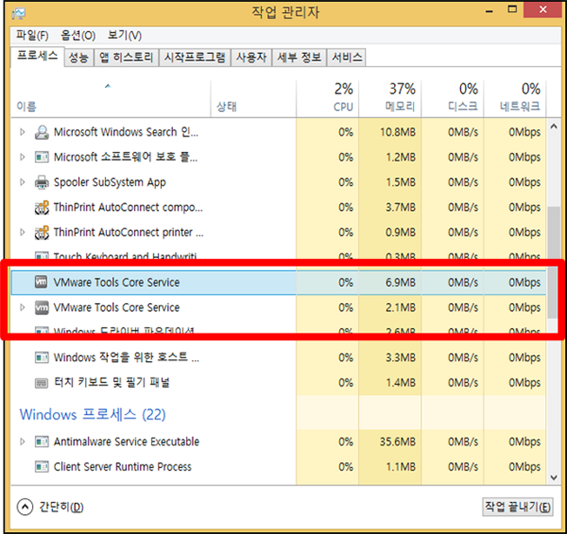Minimize the 작업 관리자 window
Image resolution: width=567 pixels, height=534 pixels.
(489, 11)
